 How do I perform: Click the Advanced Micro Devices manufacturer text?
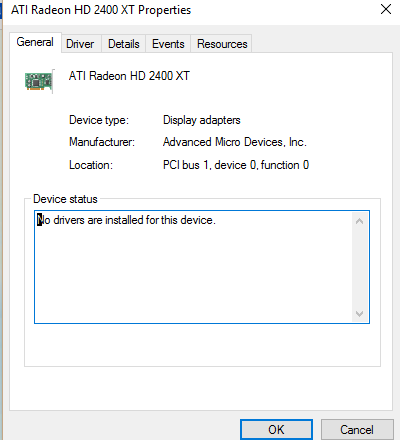pos(235,142)
